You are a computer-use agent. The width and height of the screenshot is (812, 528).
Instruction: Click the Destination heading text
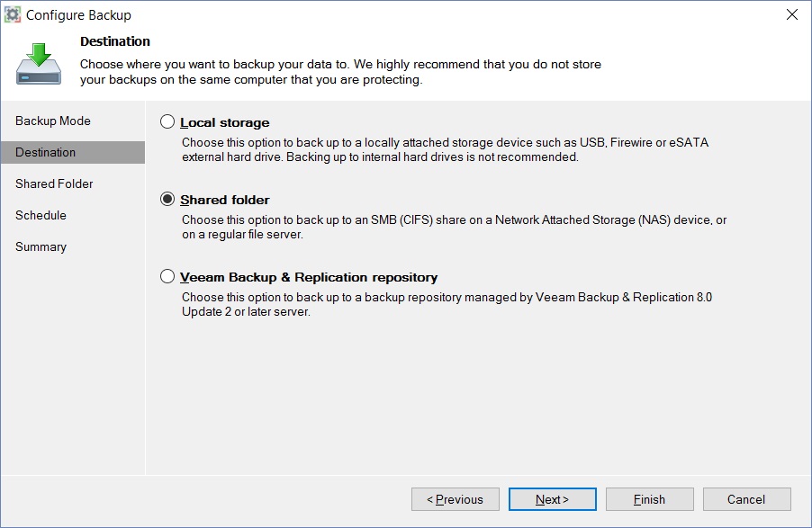point(115,41)
